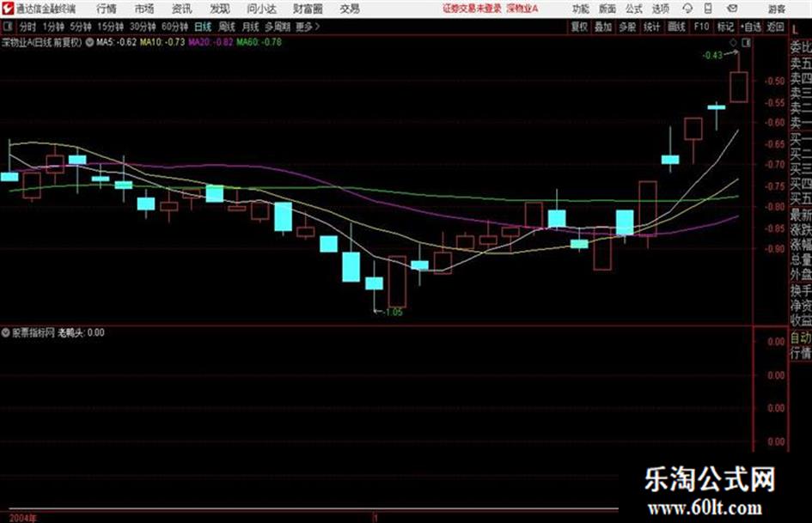Click the mobile phone icon

coord(708,9)
